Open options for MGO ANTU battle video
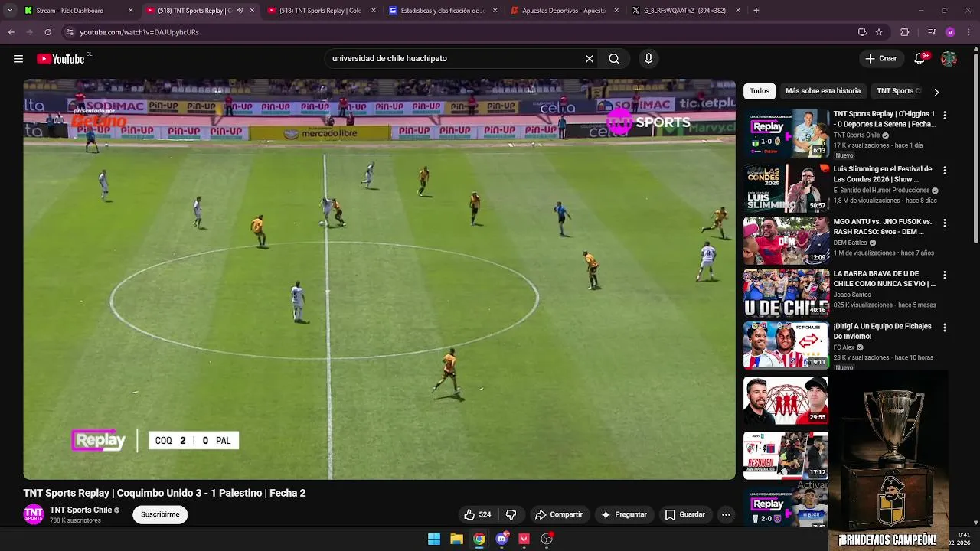The image size is (980, 551). coord(944,223)
